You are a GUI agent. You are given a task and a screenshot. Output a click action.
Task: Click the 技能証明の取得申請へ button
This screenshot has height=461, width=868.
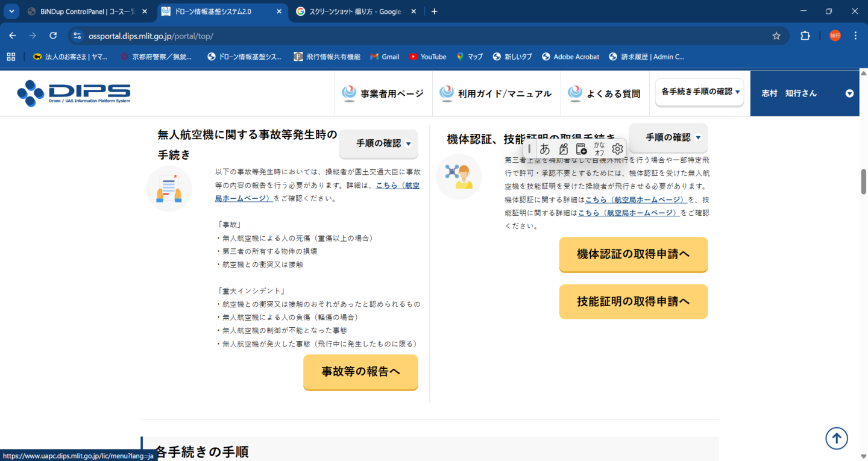[x=633, y=301]
